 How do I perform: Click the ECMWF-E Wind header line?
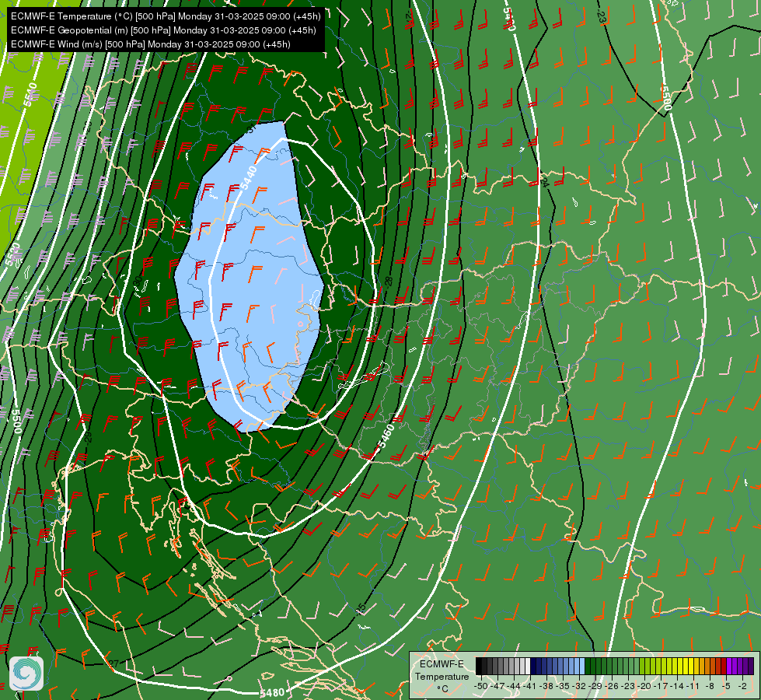(x=151, y=44)
